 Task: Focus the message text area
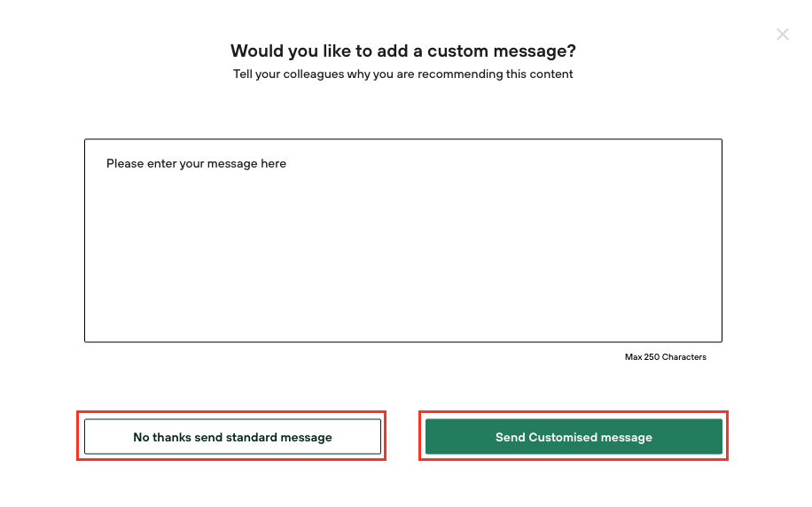[x=402, y=240]
